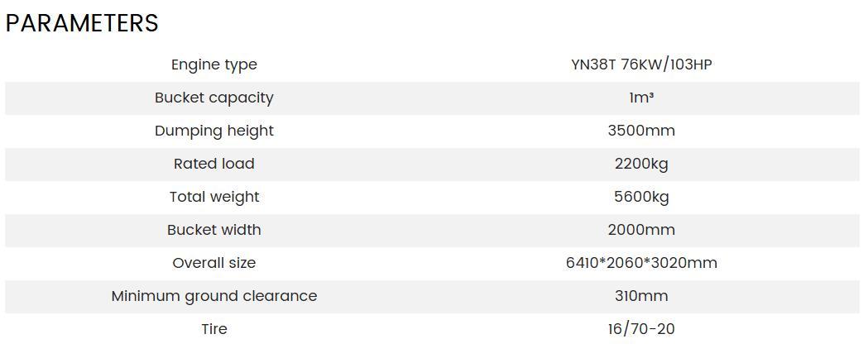Click the Engine type label
This screenshot has height=358, width=868.
(213, 64)
